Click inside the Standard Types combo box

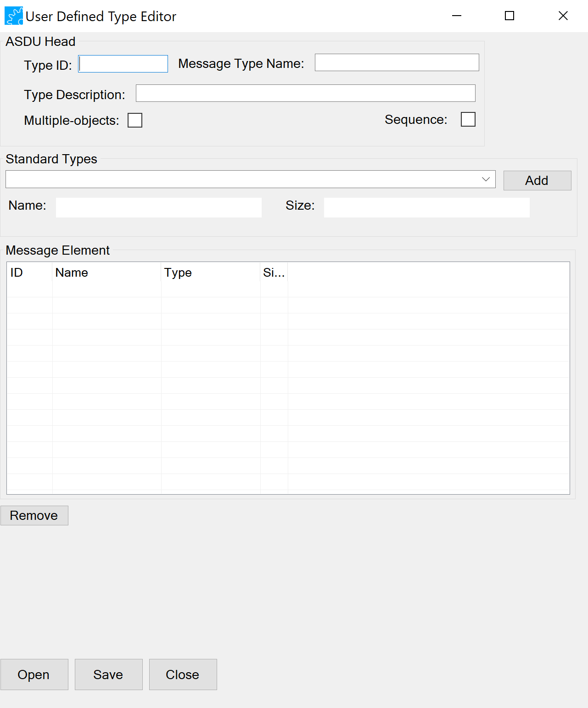[251, 179]
